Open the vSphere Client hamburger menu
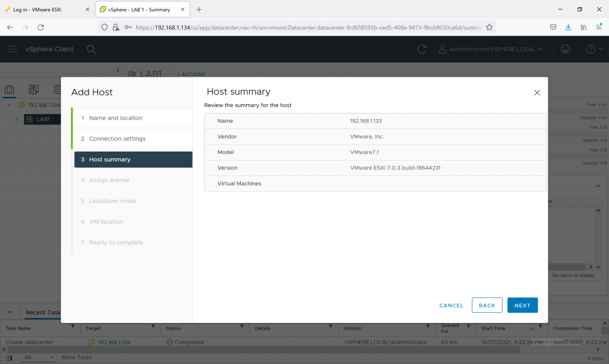Screen dimensions: 609x364 coord(13,49)
